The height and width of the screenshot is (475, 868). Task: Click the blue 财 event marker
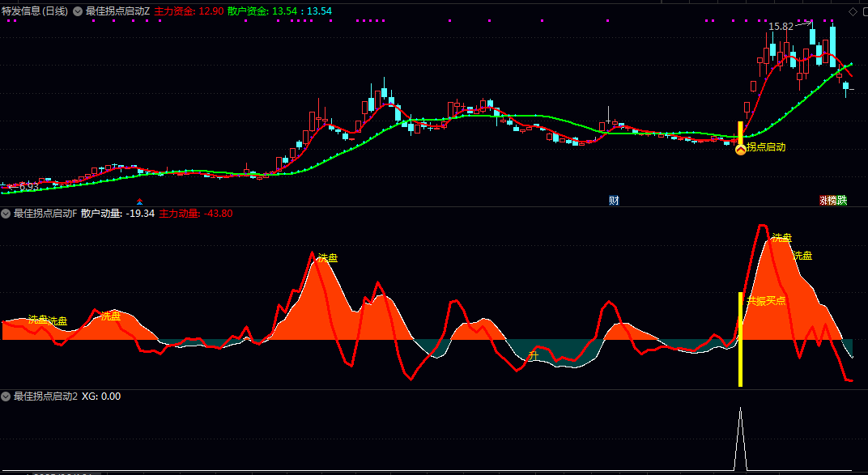pos(614,200)
